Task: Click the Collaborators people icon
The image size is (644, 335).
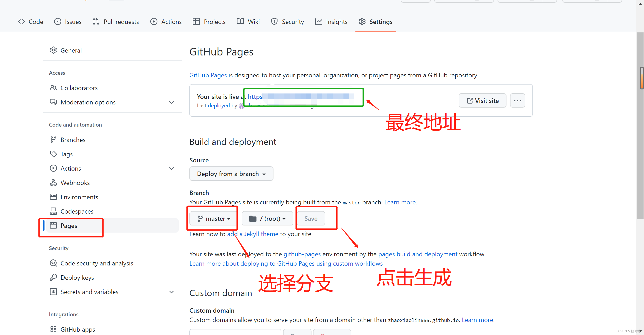Action: click(x=53, y=88)
